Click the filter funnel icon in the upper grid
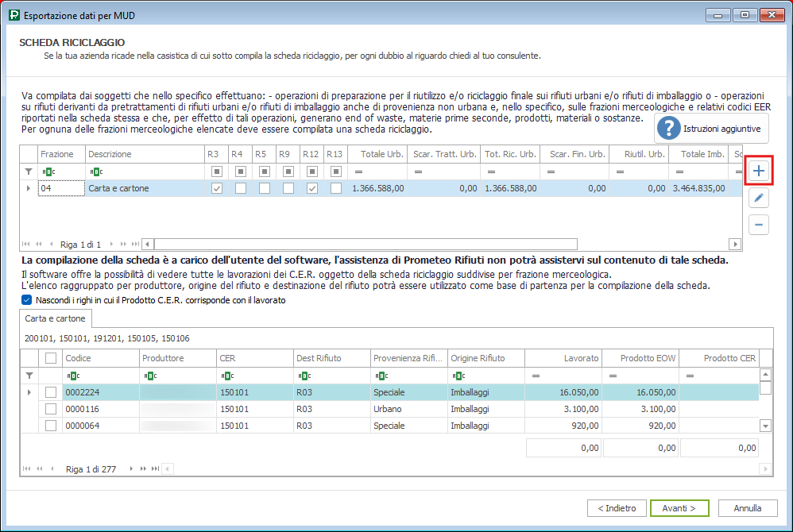793x532 pixels. [29, 172]
